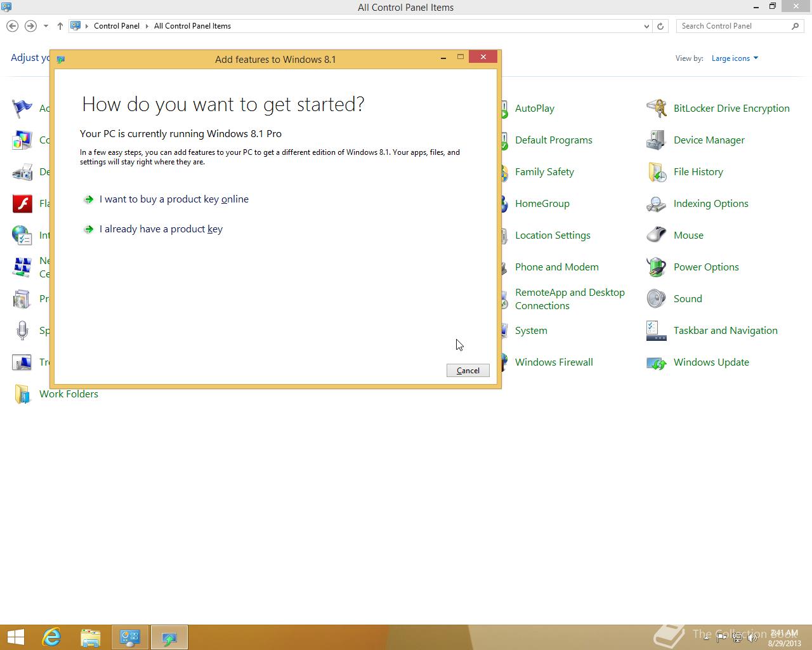Open the File History icon
812x650 pixels.
[x=656, y=172]
